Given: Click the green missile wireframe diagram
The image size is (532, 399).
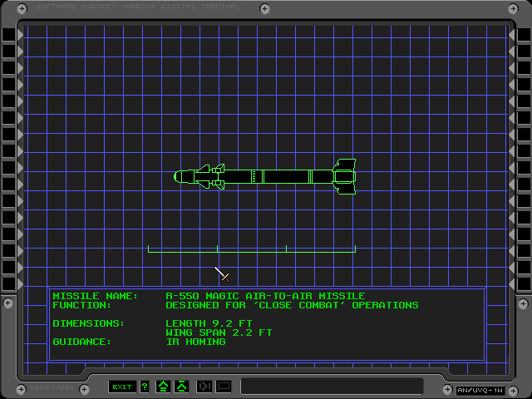Looking at the screenshot, I should (265, 176).
